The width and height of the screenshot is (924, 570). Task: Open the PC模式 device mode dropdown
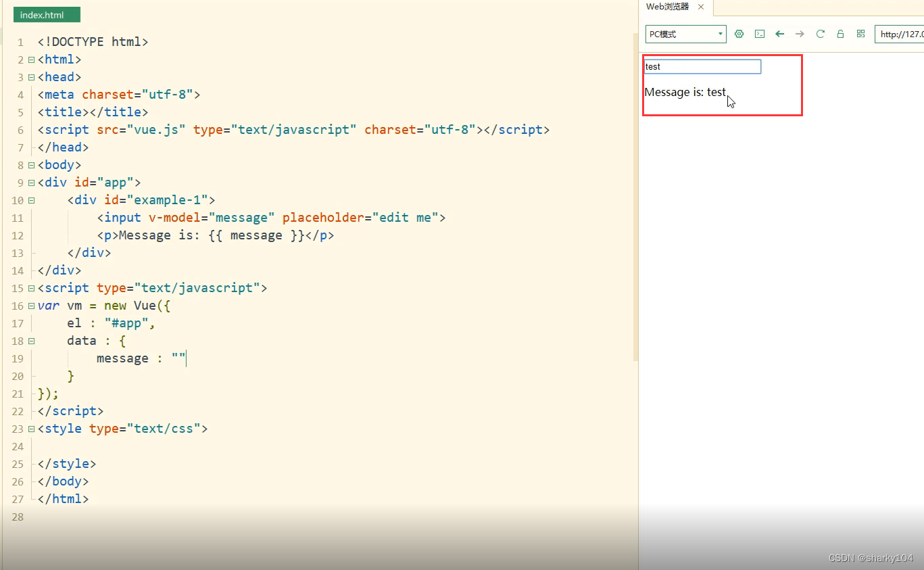[x=685, y=34]
